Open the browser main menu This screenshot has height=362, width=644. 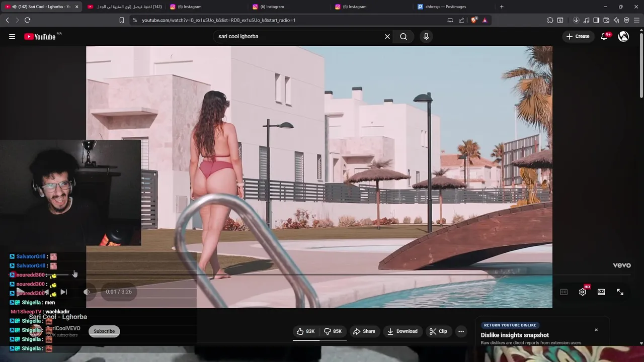click(x=636, y=20)
